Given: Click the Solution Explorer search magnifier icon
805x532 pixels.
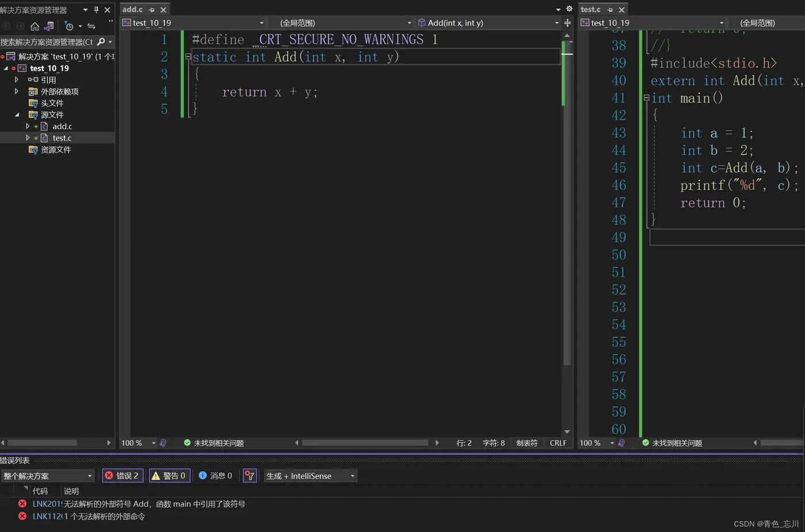Looking at the screenshot, I should (101, 42).
